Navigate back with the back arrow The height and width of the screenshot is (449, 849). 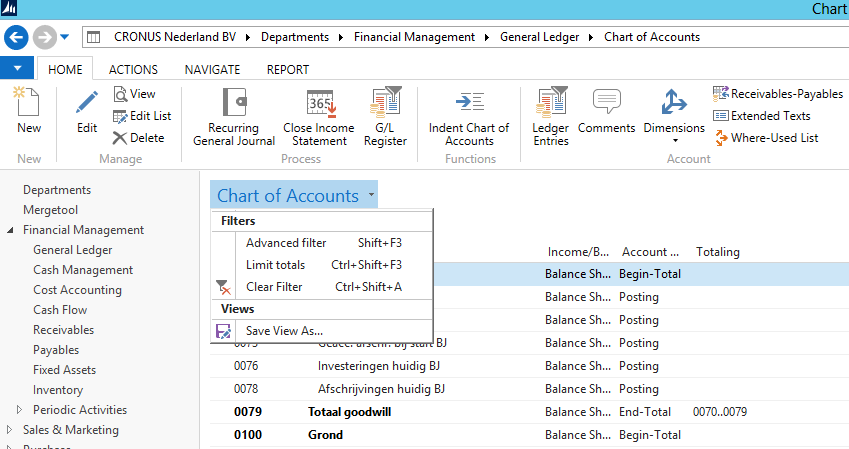tap(17, 37)
